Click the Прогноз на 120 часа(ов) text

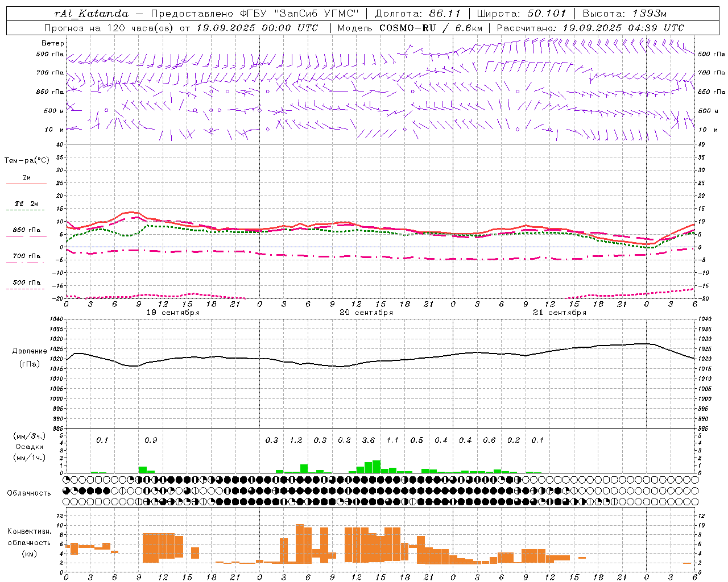(109, 28)
